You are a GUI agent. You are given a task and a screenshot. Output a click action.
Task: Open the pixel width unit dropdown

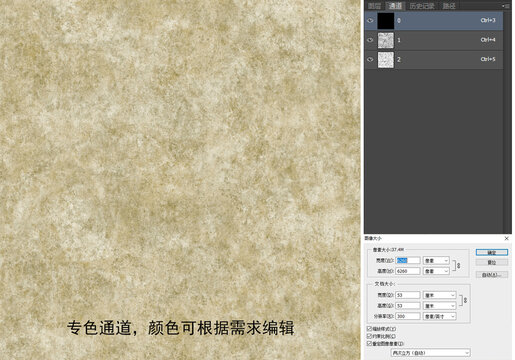tap(436, 261)
